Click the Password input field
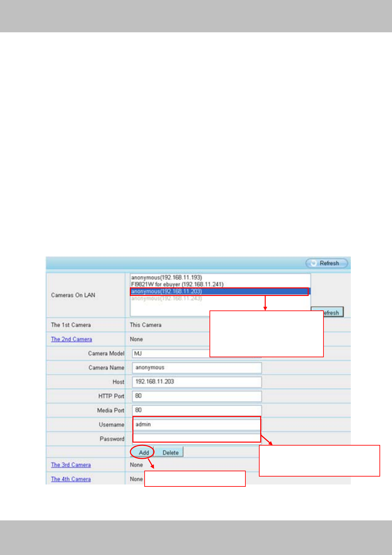Viewport: 392px width, 555px height. click(x=197, y=438)
